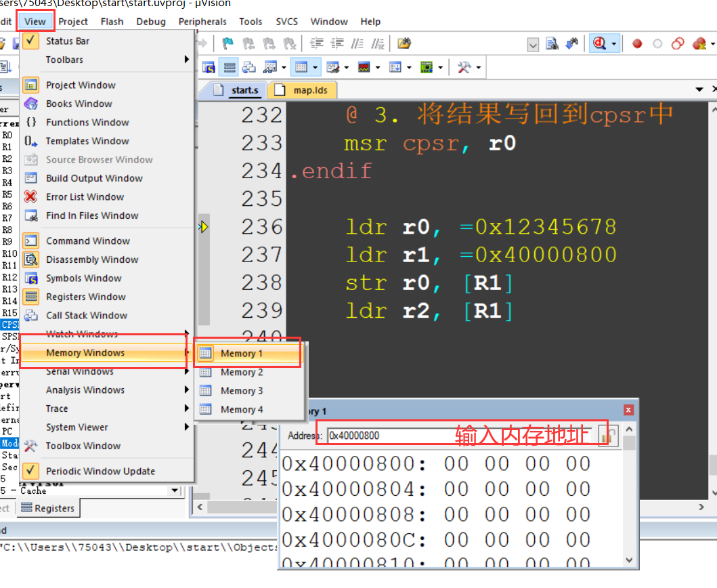This screenshot has width=717, height=588.
Task: Click the Analysis Windows toolbar icon
Action: pos(364,68)
